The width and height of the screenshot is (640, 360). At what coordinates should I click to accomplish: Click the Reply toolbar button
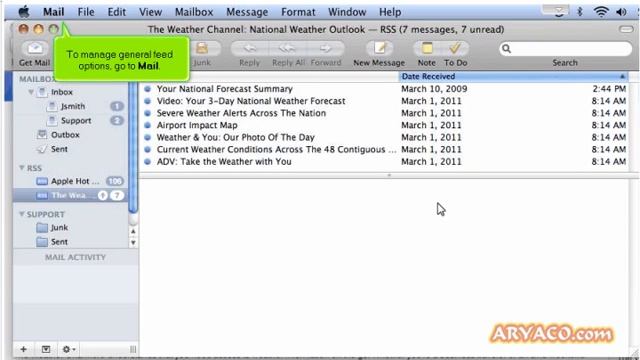point(249,49)
